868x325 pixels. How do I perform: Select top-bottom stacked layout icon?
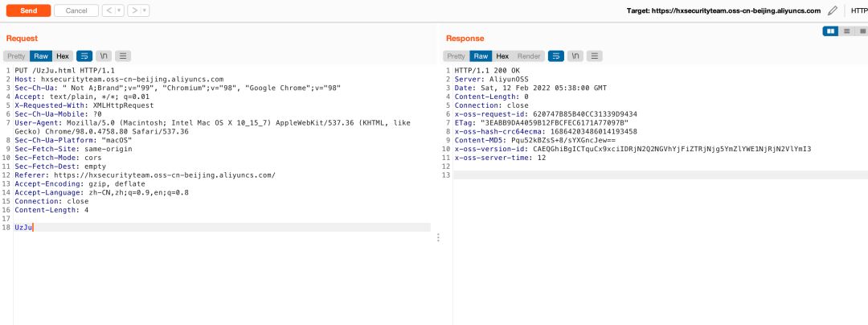[x=846, y=31]
